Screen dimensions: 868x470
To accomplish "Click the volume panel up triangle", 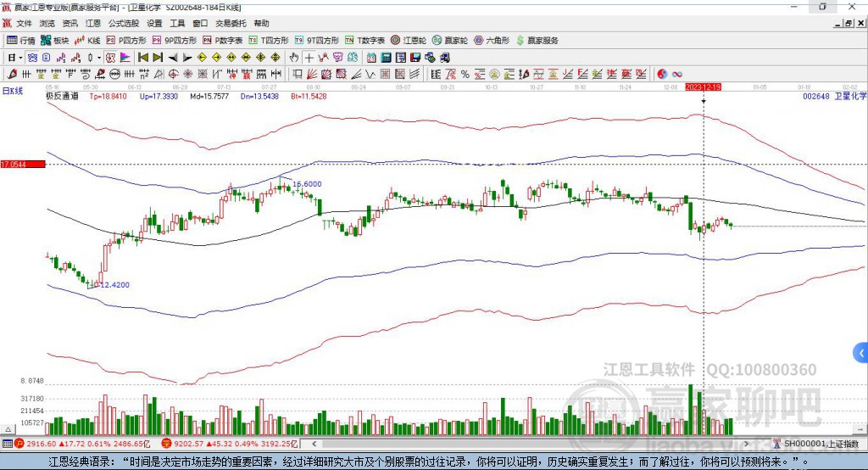I will coord(8,429).
